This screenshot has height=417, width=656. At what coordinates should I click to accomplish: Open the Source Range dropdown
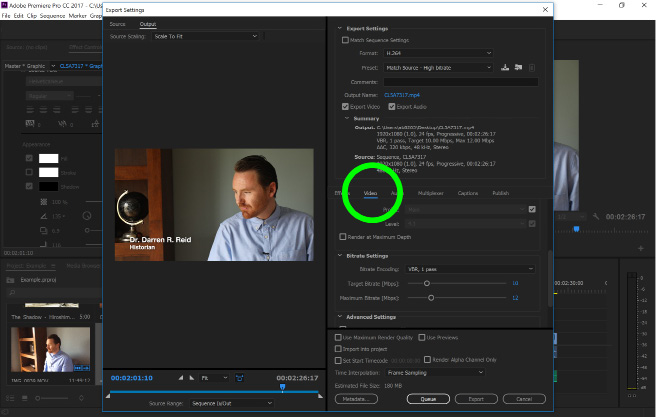click(x=231, y=403)
